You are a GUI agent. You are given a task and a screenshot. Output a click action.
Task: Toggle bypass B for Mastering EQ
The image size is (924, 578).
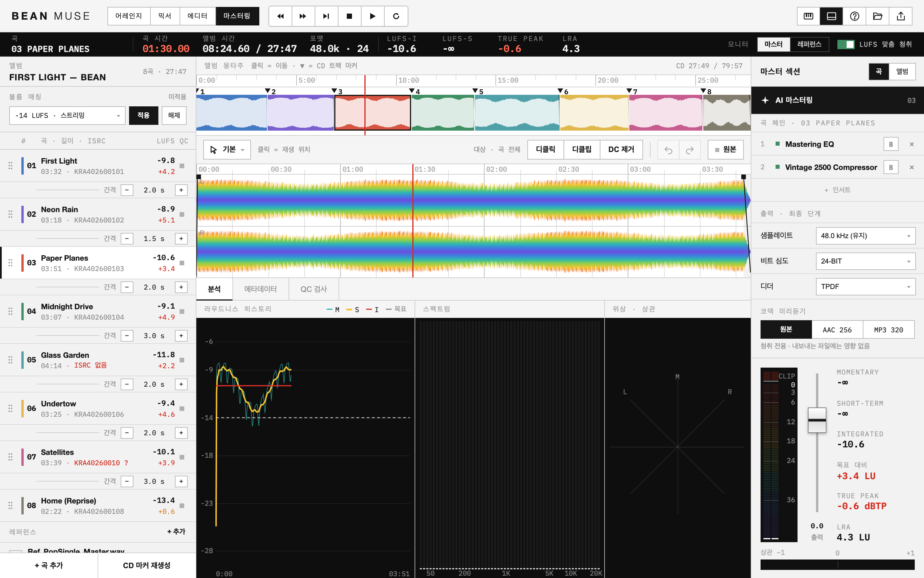(x=891, y=144)
